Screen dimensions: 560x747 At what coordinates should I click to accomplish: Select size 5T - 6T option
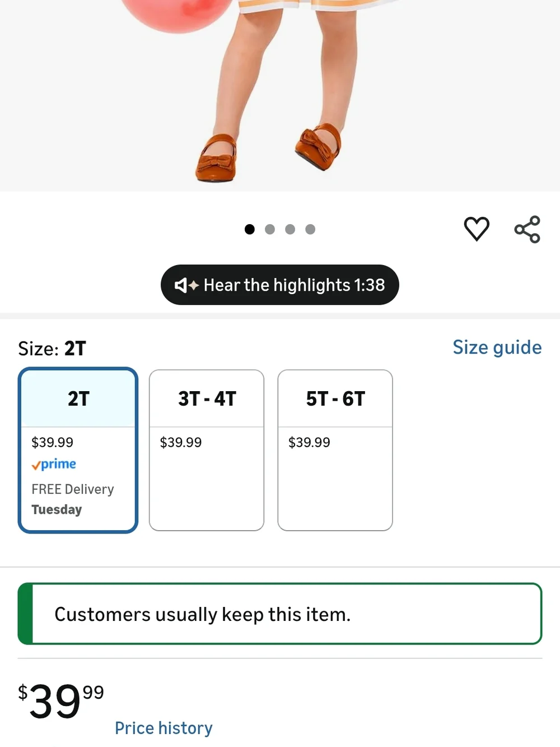(x=335, y=450)
